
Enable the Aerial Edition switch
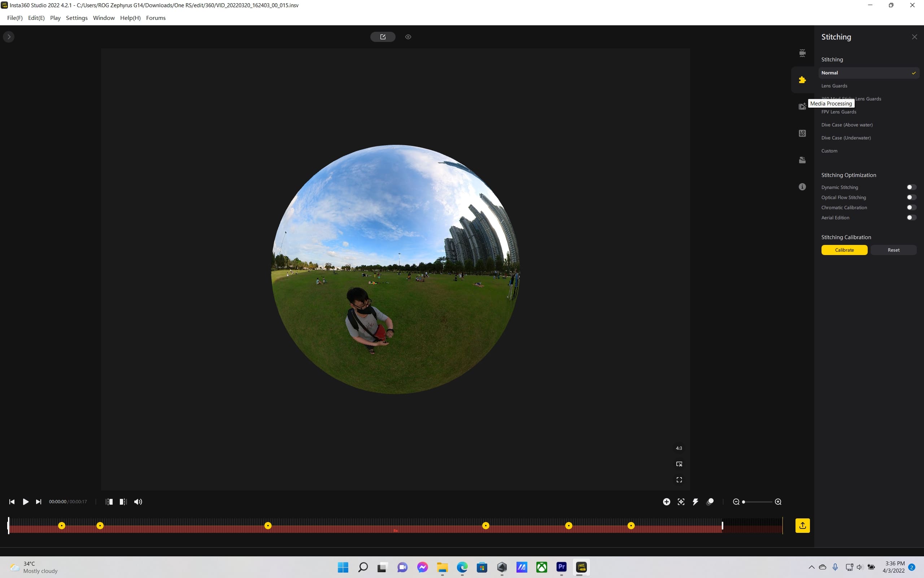click(x=911, y=218)
